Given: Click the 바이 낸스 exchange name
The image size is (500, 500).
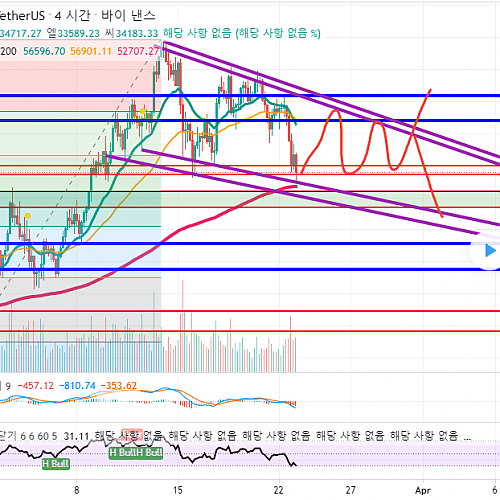Looking at the screenshot, I should (x=128, y=16).
